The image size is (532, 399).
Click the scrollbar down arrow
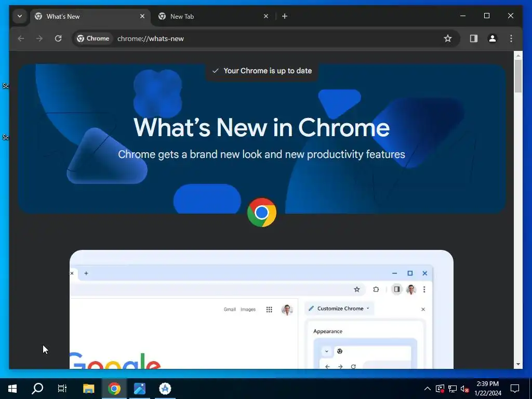click(x=518, y=364)
